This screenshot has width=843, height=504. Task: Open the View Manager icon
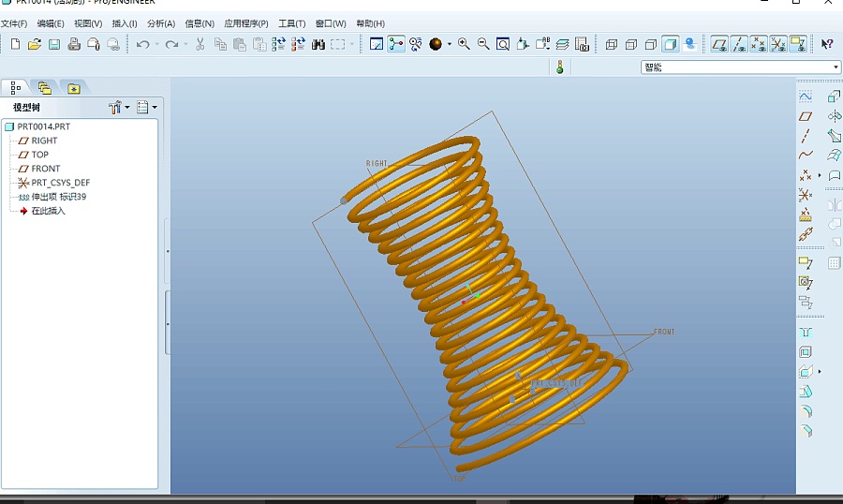click(x=582, y=44)
